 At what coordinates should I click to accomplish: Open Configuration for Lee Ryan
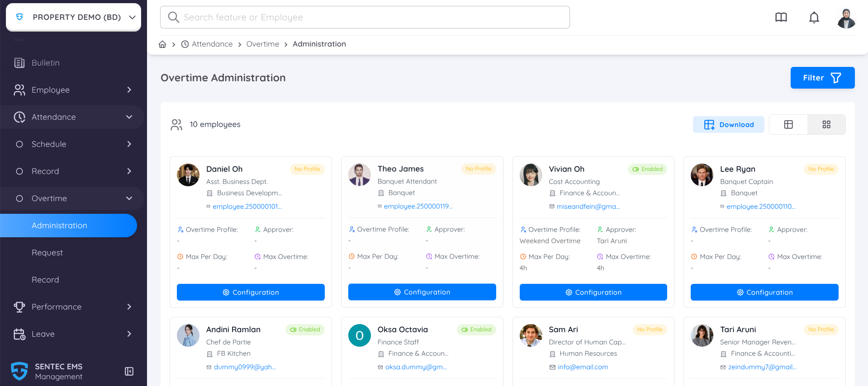click(x=764, y=292)
